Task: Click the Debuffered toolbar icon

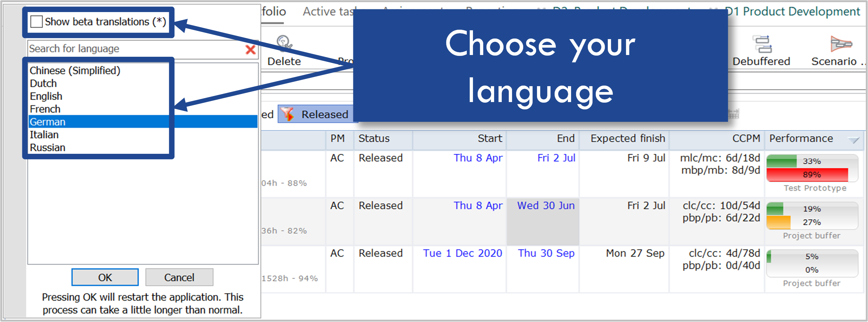Action: point(762,44)
